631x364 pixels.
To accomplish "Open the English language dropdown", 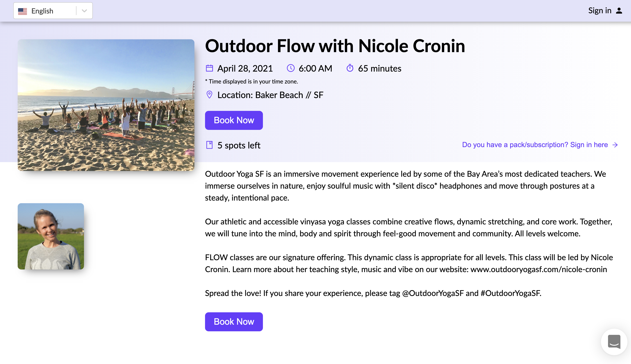I will (53, 11).
